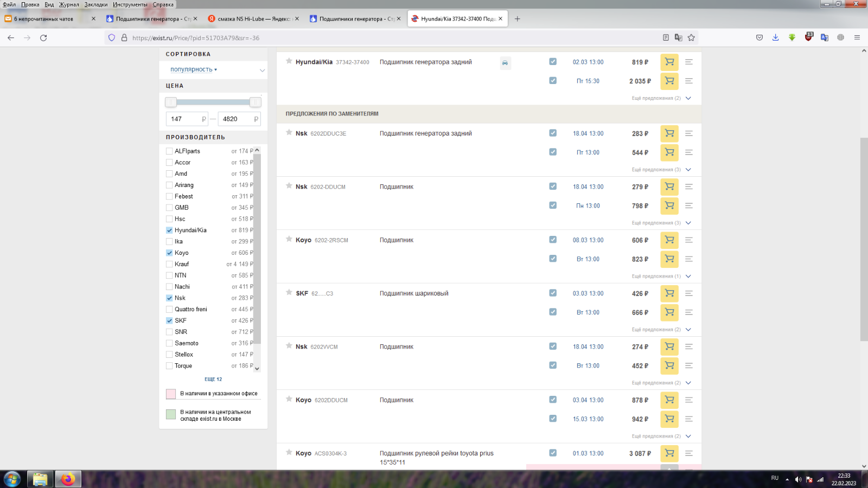The image size is (868, 488).
Task: Reload the page with the browser refresh icon
Action: pyautogui.click(x=43, y=37)
